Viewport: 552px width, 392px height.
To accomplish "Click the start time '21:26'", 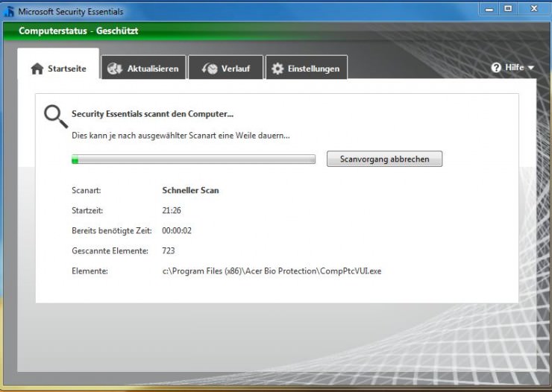I will 172,210.
